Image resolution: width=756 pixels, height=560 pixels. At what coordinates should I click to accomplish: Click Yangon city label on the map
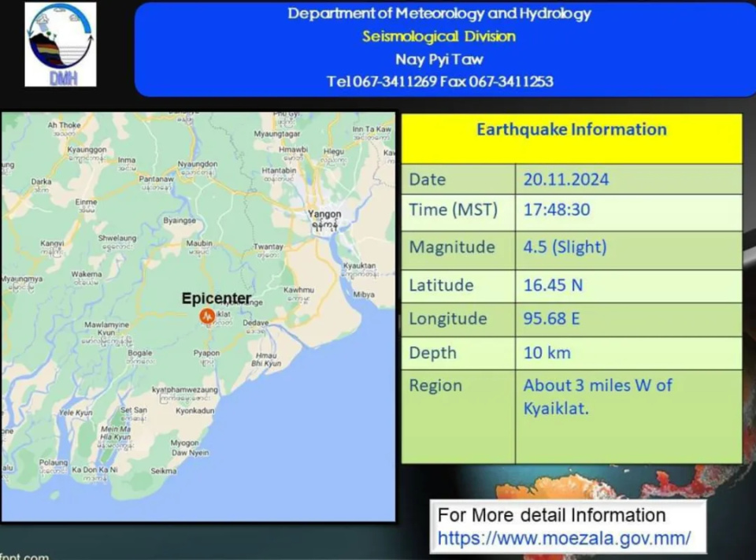click(324, 213)
